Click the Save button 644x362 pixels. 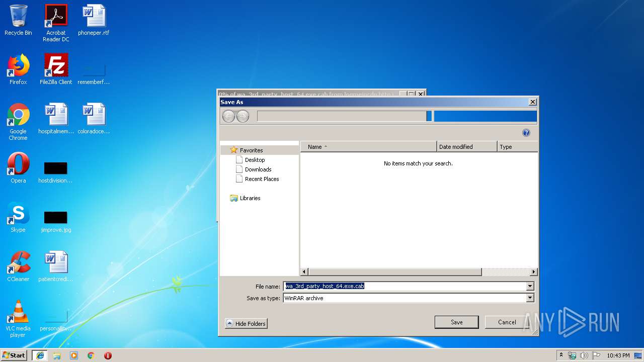(456, 322)
